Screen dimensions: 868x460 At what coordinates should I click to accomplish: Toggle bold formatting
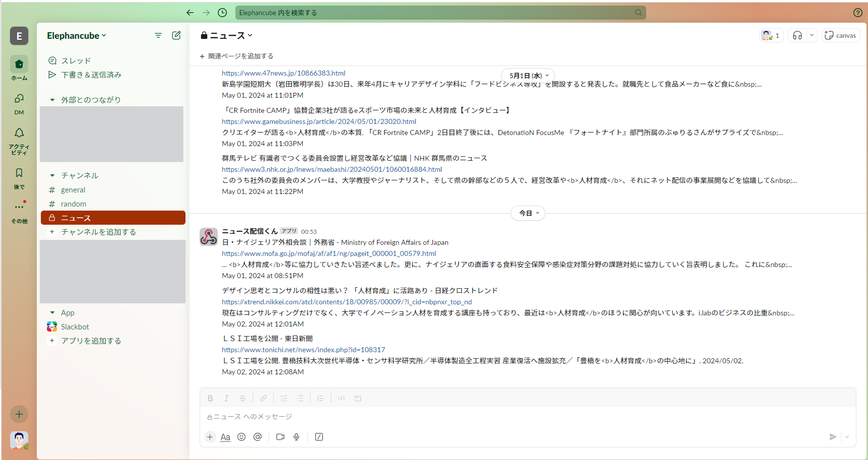(x=210, y=398)
